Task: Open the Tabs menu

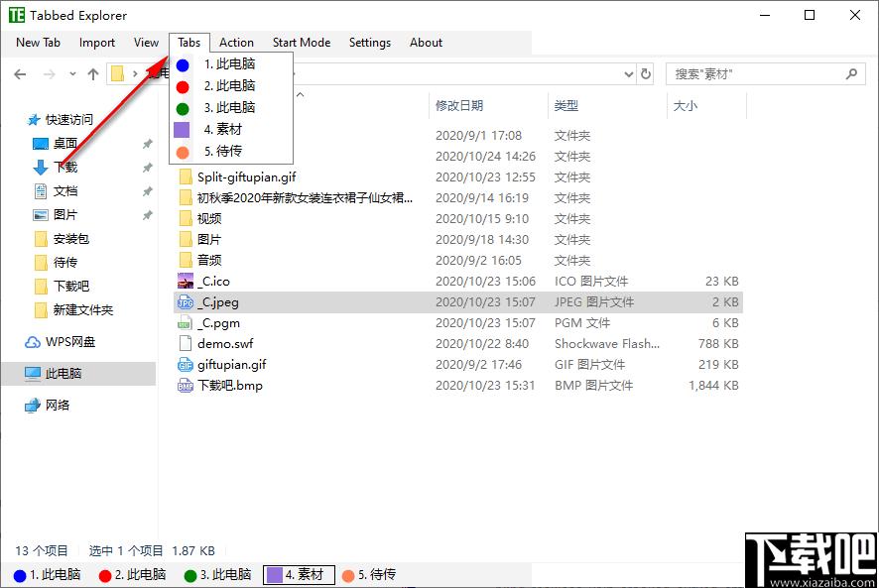Action: pyautogui.click(x=188, y=43)
